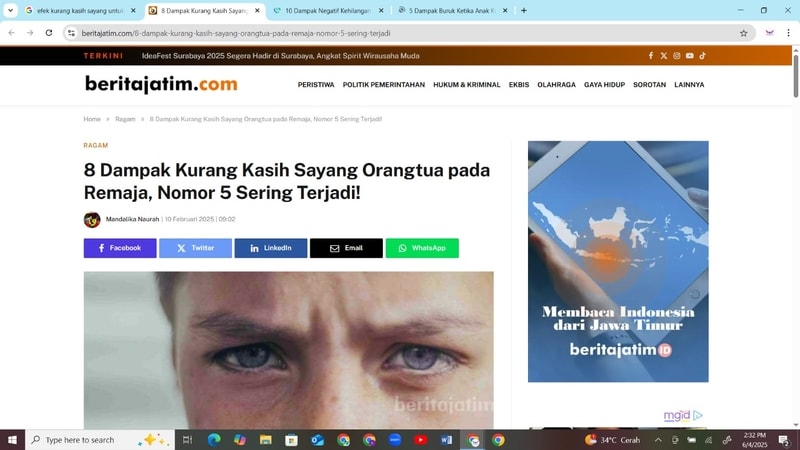This screenshot has width=800, height=450.
Task: Share article on LinkedIn
Action: point(271,248)
